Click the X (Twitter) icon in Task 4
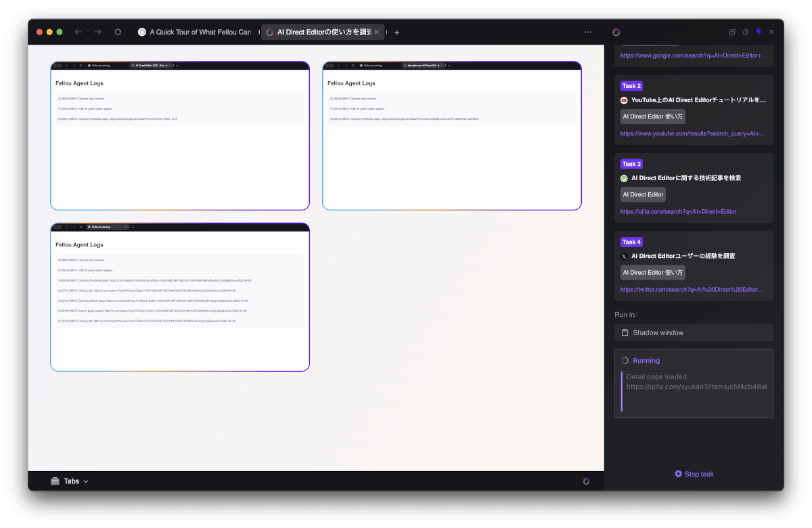Viewport: 812px width, 528px height. [x=625, y=257]
